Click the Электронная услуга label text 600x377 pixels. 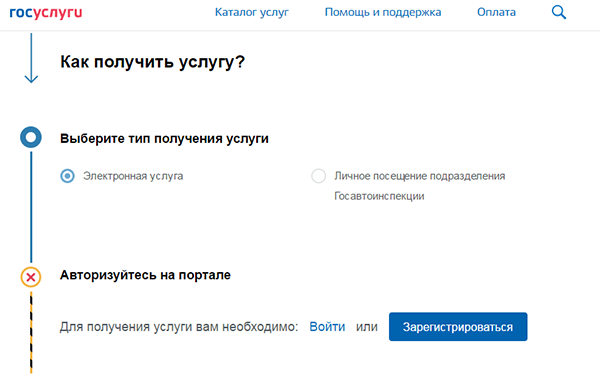coord(133,176)
